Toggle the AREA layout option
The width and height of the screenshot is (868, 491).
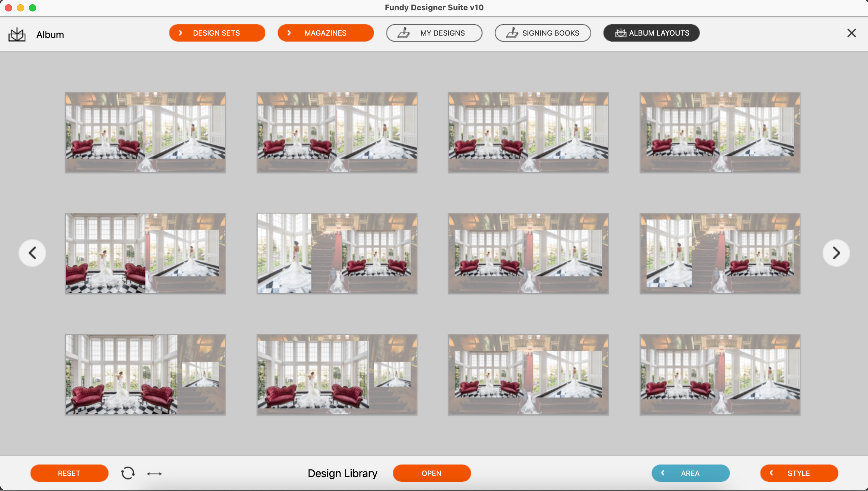pyautogui.click(x=690, y=473)
